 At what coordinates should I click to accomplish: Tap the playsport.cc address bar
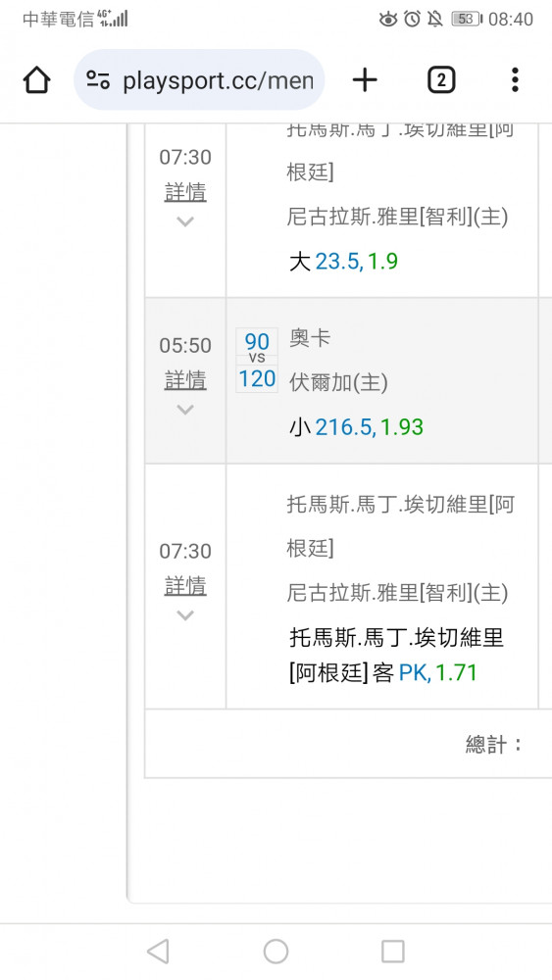click(x=199, y=80)
